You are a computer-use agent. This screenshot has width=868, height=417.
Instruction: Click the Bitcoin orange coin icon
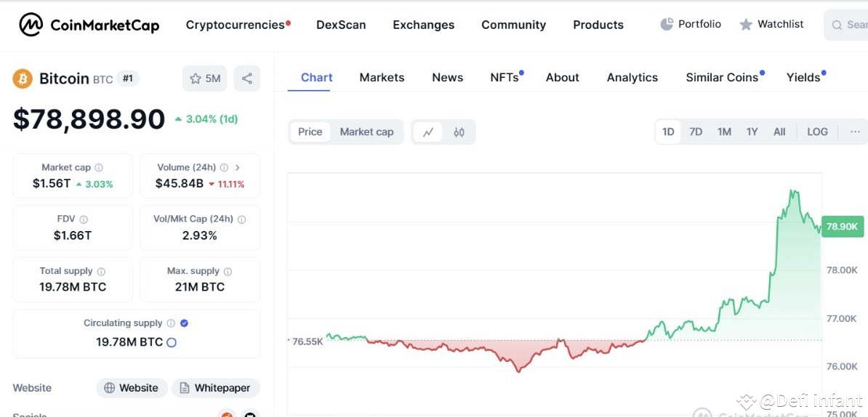coord(23,78)
